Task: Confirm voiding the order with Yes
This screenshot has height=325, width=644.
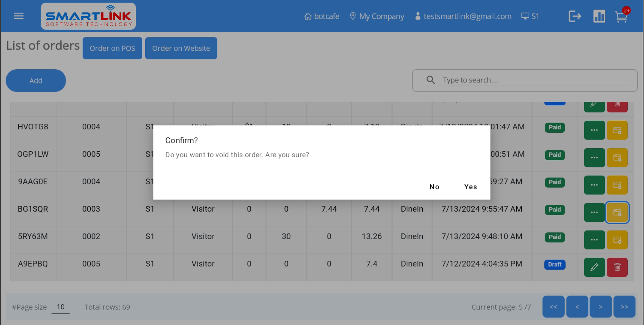Action: point(470,187)
